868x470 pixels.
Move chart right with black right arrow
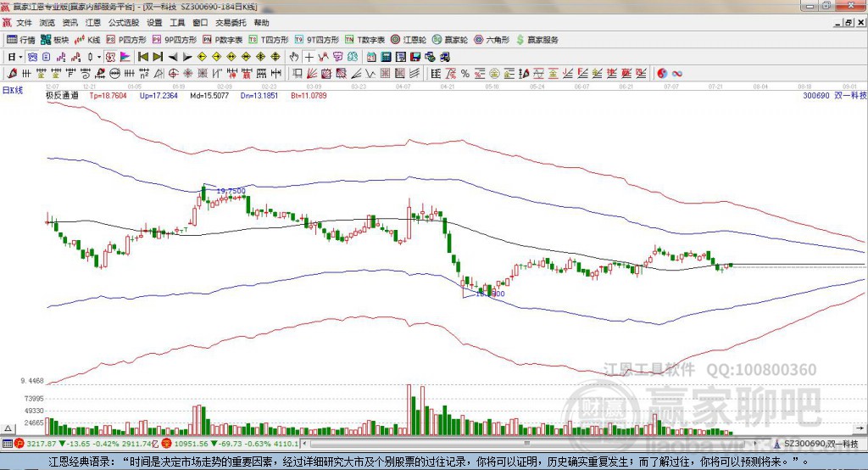pos(187,57)
